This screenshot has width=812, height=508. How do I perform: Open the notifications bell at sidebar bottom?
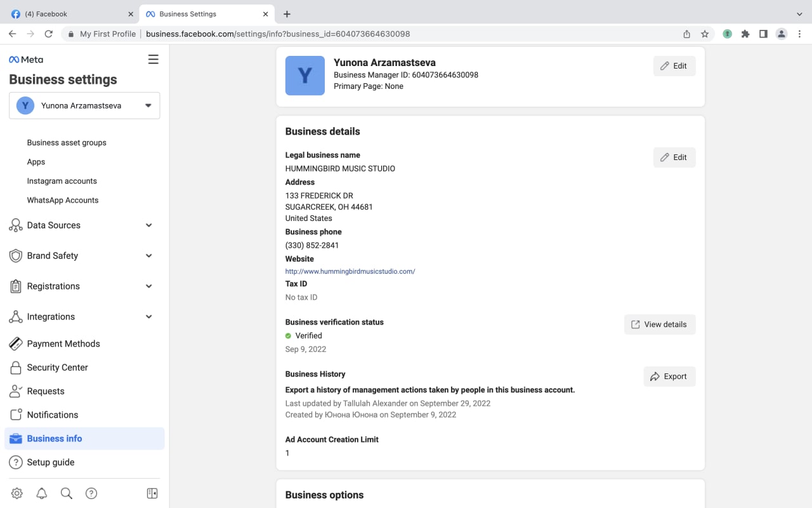pyautogui.click(x=42, y=493)
